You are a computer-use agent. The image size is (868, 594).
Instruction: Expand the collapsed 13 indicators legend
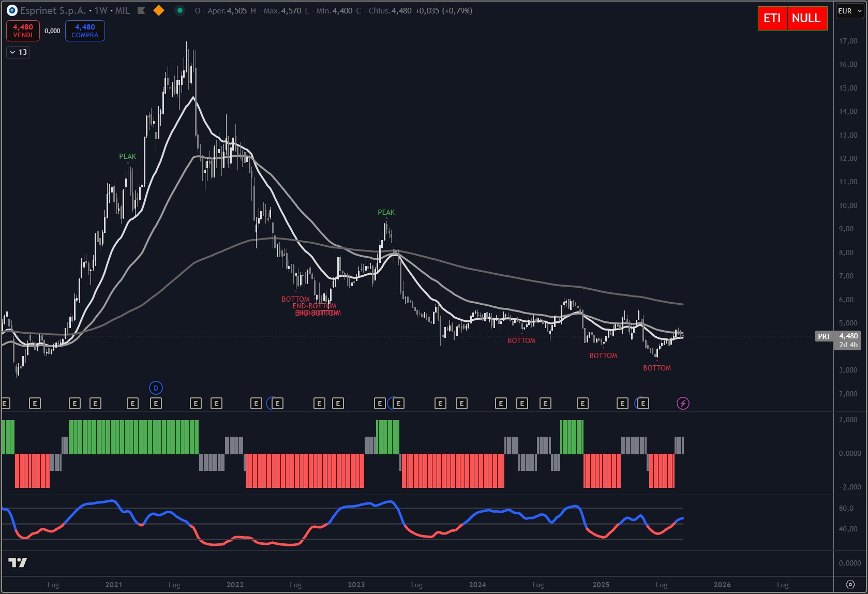click(18, 52)
